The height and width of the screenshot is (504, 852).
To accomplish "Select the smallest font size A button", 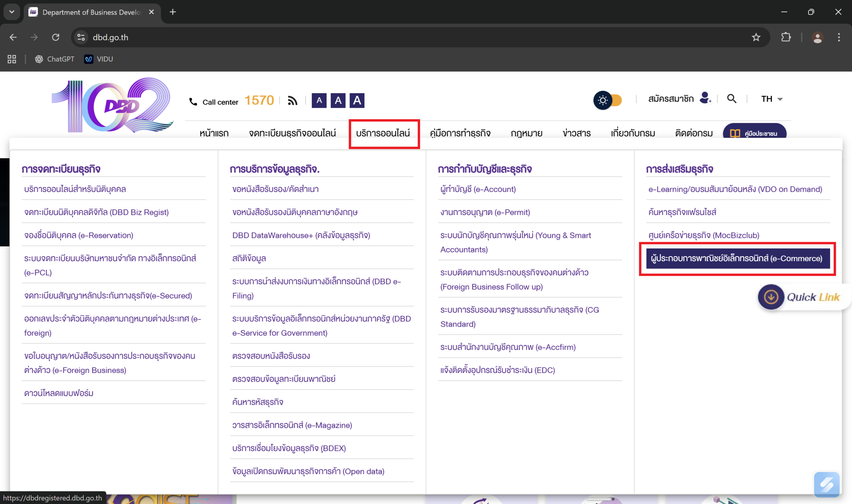I will pyautogui.click(x=319, y=100).
